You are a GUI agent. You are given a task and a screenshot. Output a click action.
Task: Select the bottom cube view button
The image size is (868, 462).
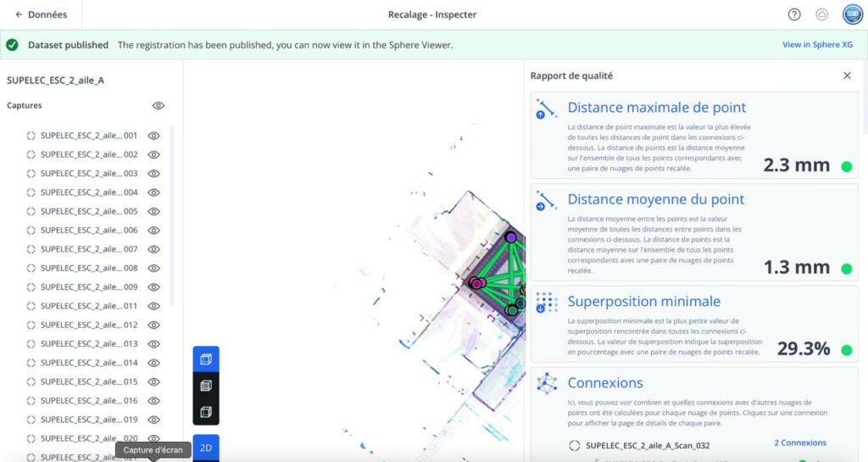[x=206, y=412]
